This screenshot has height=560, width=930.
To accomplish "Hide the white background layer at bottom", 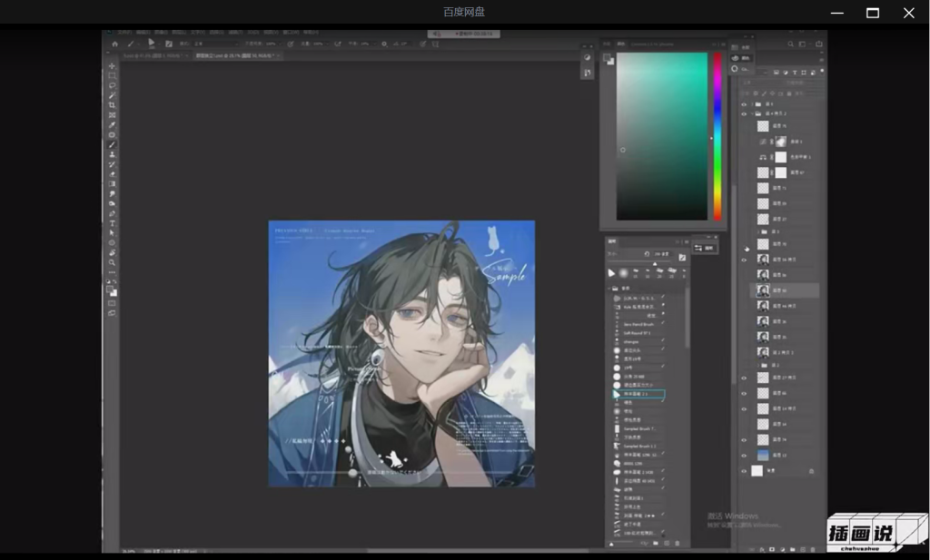I will [x=744, y=471].
